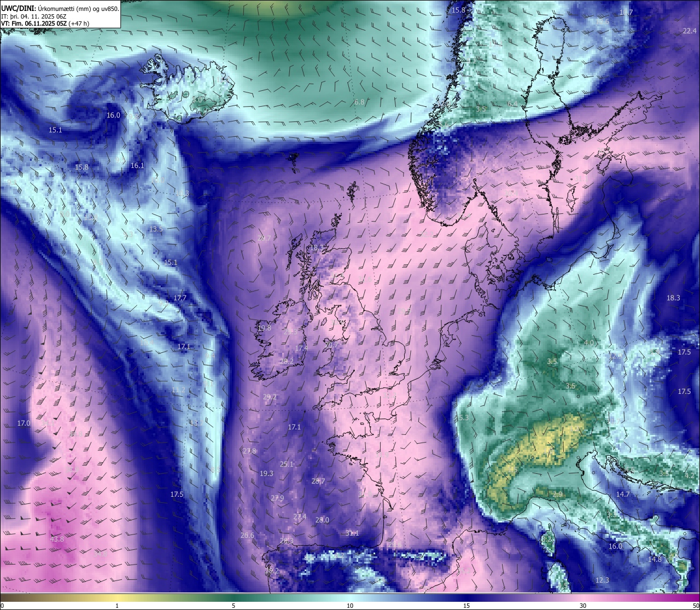
Task: Click the colorbar tick label "5"
Action: point(234,606)
